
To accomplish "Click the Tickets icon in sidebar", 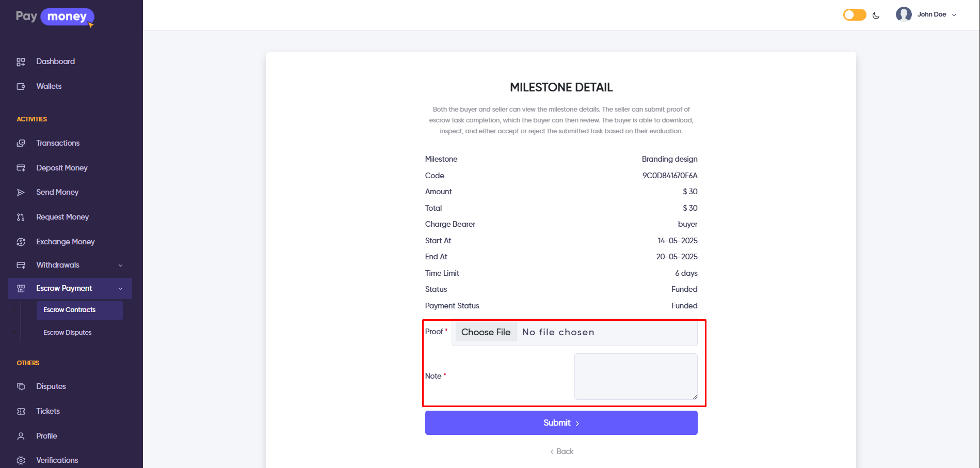I will 21,412.
